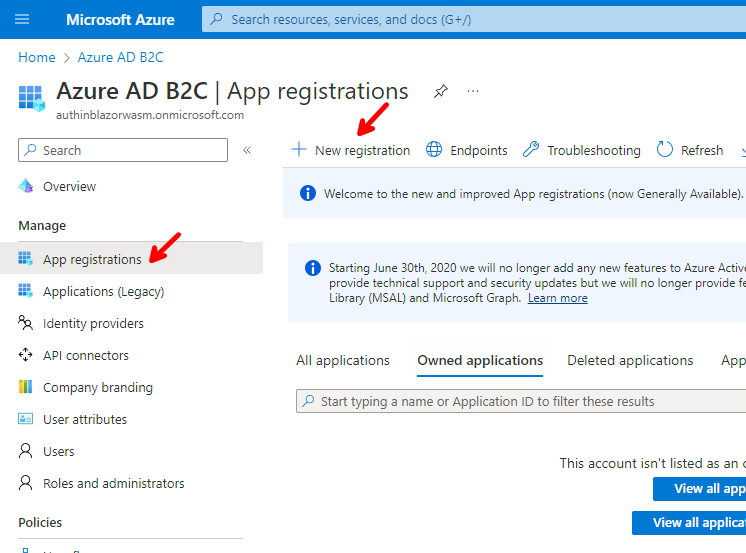Image resolution: width=746 pixels, height=553 pixels.
Task: Click the search magnifier icon in top bar
Action: pyautogui.click(x=216, y=19)
